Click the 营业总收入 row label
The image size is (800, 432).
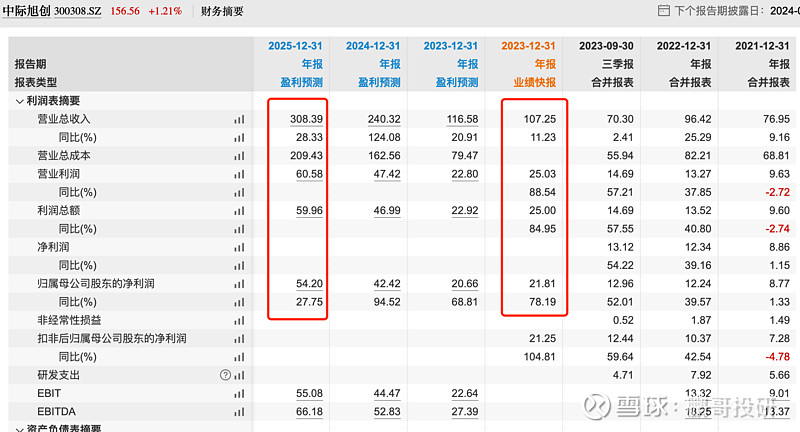coord(64,119)
